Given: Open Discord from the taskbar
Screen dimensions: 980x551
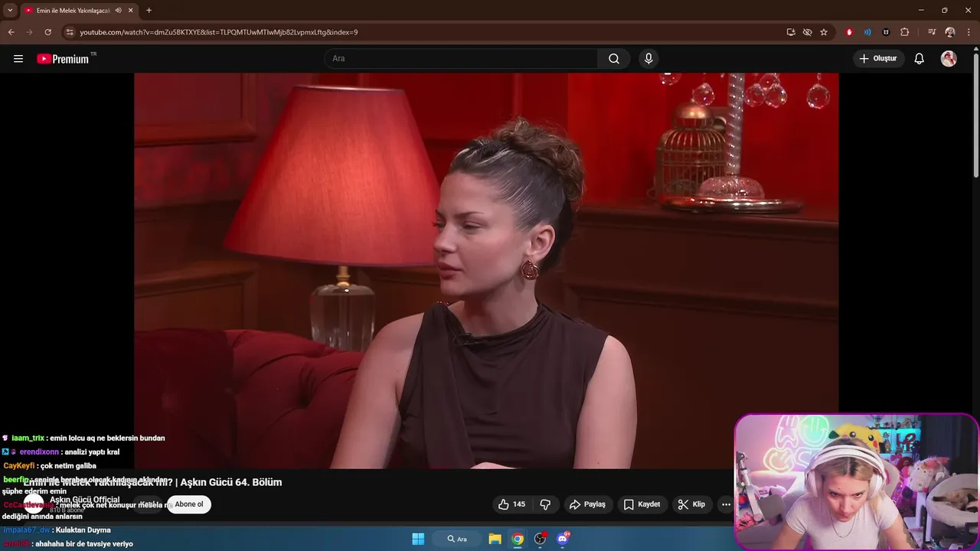Looking at the screenshot, I should point(563,539).
